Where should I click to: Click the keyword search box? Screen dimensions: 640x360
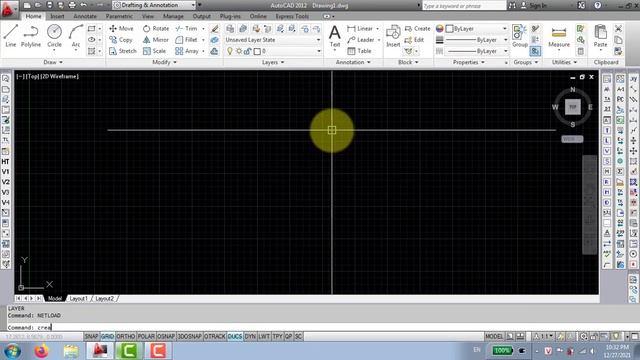click(x=464, y=5)
